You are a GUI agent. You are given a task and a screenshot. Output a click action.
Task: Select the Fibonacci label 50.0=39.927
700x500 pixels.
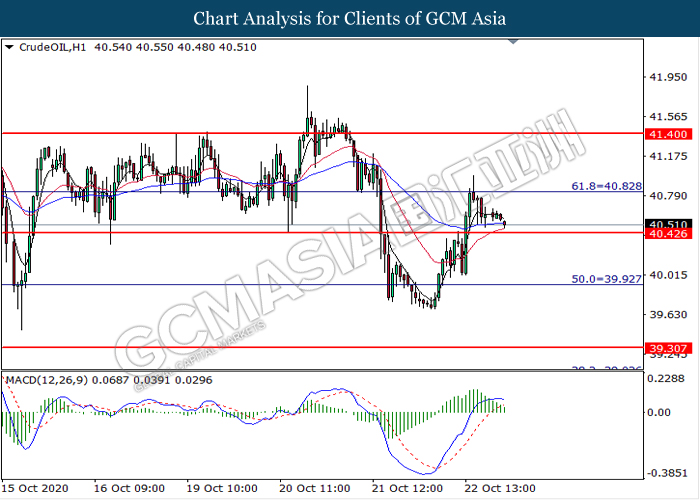[607, 279]
